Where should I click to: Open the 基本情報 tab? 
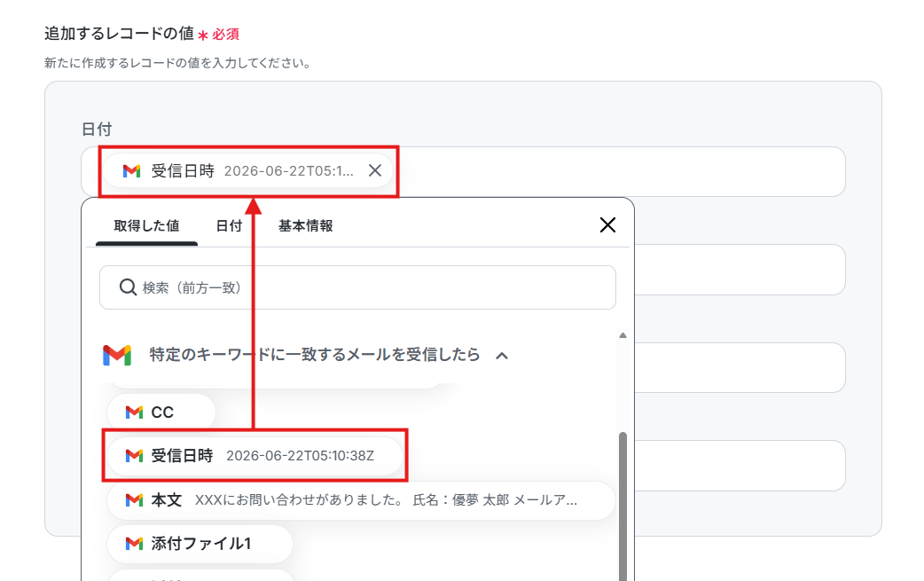pos(306,226)
